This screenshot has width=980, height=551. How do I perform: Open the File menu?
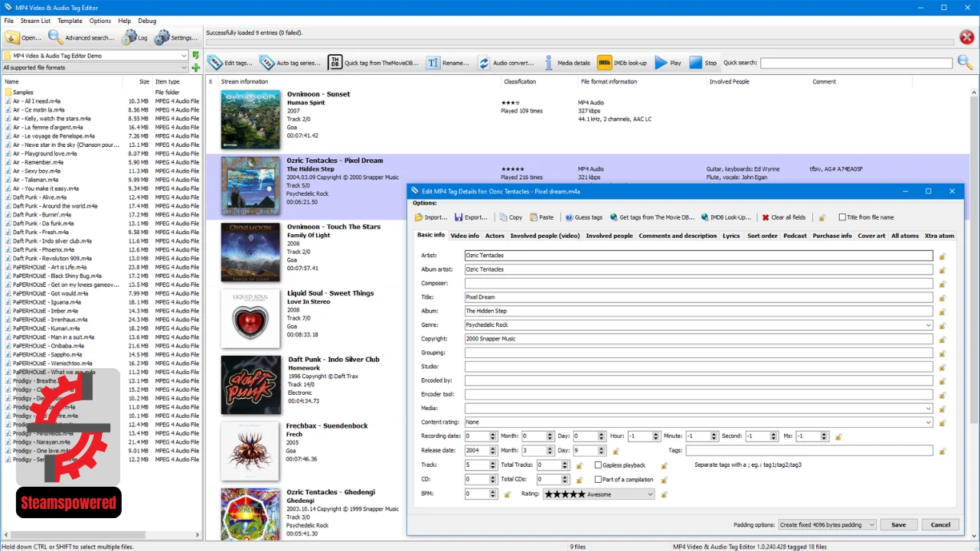coord(9,21)
